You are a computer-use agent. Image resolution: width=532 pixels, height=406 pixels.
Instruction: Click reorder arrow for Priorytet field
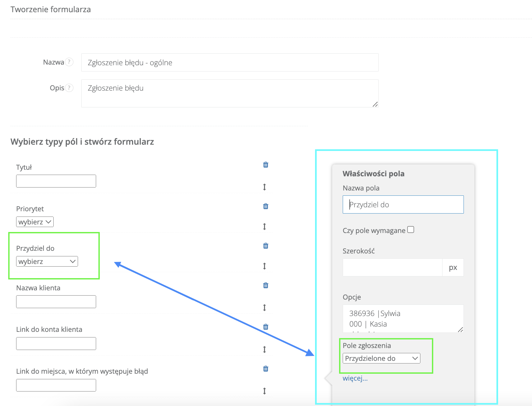point(264,227)
